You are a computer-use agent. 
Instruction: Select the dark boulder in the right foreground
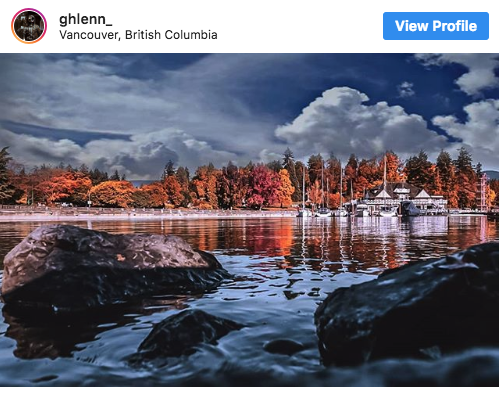click(x=408, y=307)
